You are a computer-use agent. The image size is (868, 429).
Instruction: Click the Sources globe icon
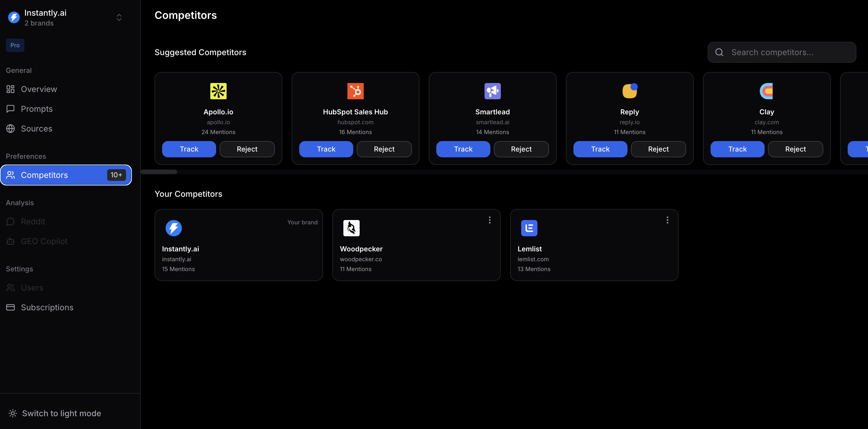(10, 129)
